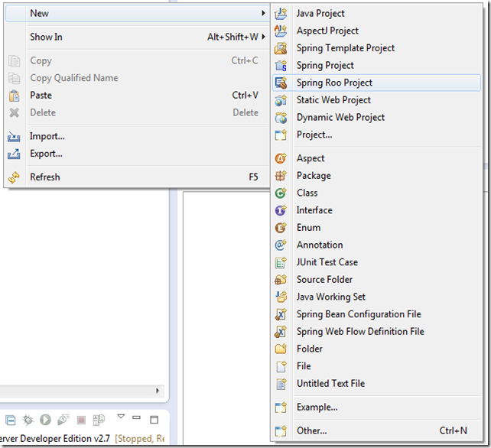Click the JUnit Test Case icon
Viewport: 491px width, 448px height.
(281, 262)
